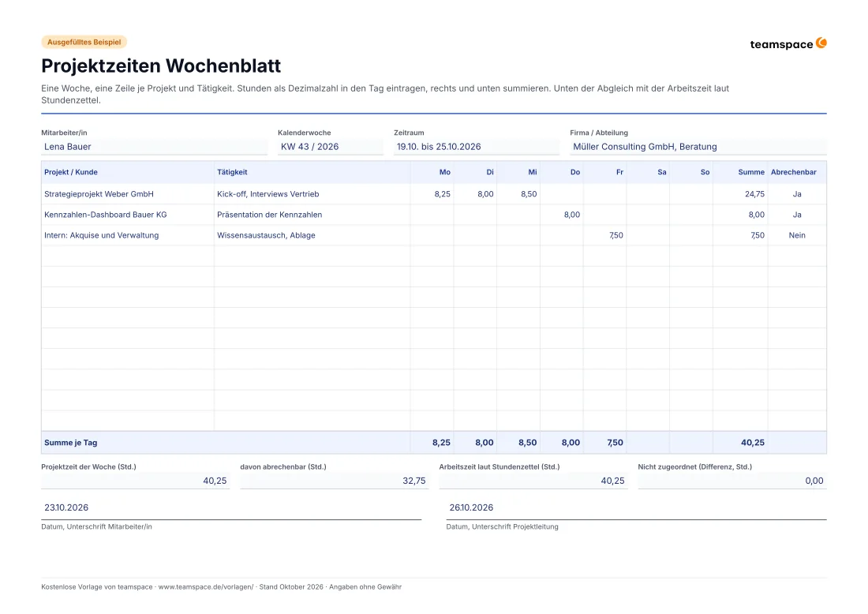The width and height of the screenshot is (868, 614).
Task: Click the project lead signature date 26.10.2026
Action: (471, 507)
